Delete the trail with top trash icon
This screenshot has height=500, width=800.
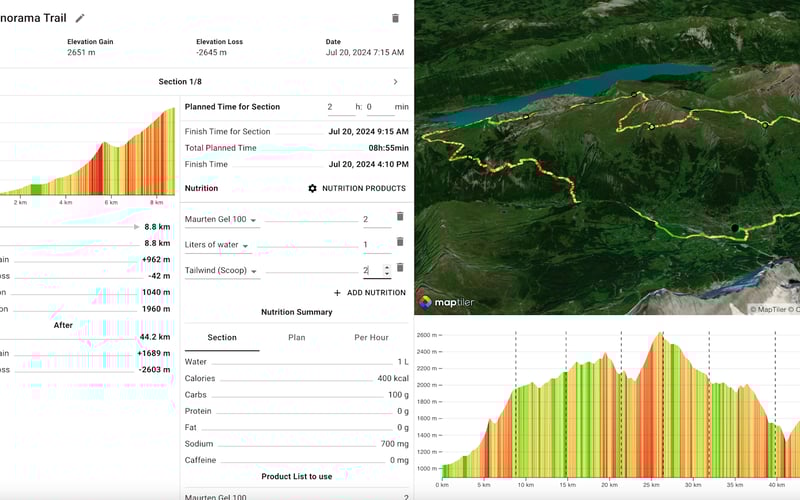(395, 18)
